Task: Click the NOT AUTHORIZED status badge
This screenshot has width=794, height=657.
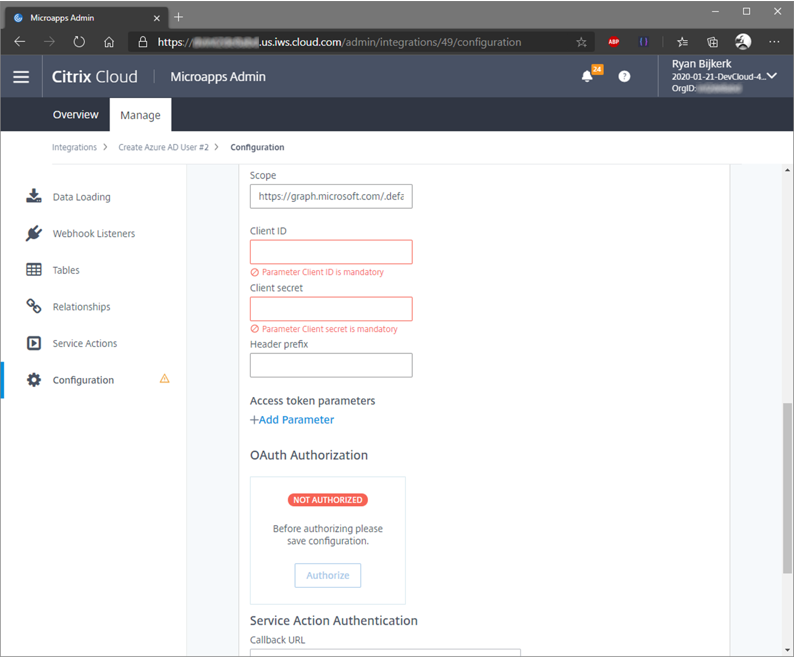Action: point(328,500)
